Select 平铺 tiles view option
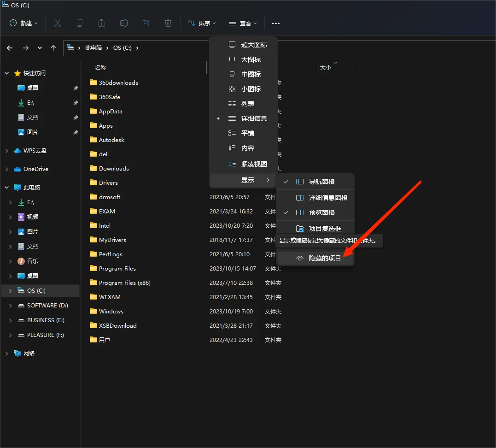Image resolution: width=496 pixels, height=448 pixels. pyautogui.click(x=243, y=133)
